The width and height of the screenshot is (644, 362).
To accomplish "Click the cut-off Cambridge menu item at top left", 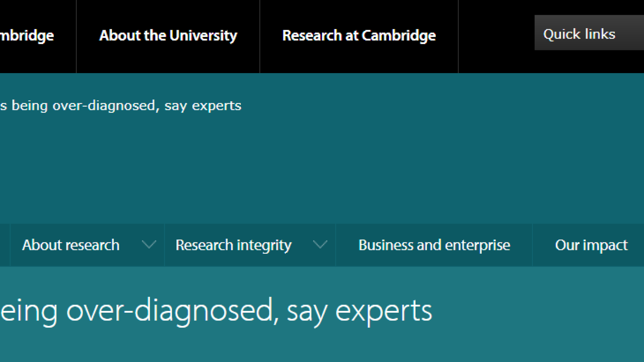I will pyautogui.click(x=28, y=36).
